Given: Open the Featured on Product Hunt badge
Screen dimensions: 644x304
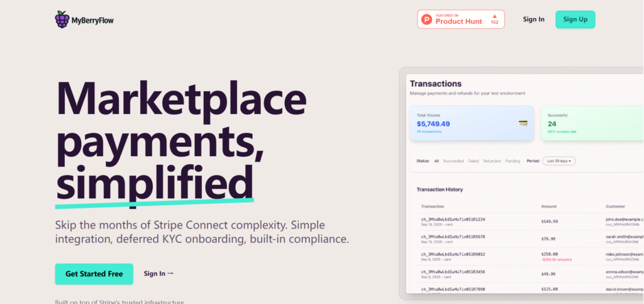Looking at the screenshot, I should click(x=461, y=20).
